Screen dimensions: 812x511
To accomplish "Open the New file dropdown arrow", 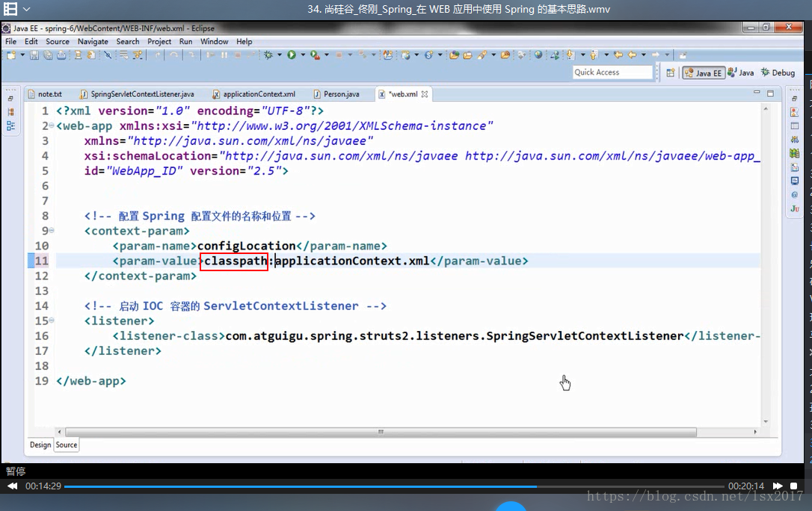I will (22, 55).
